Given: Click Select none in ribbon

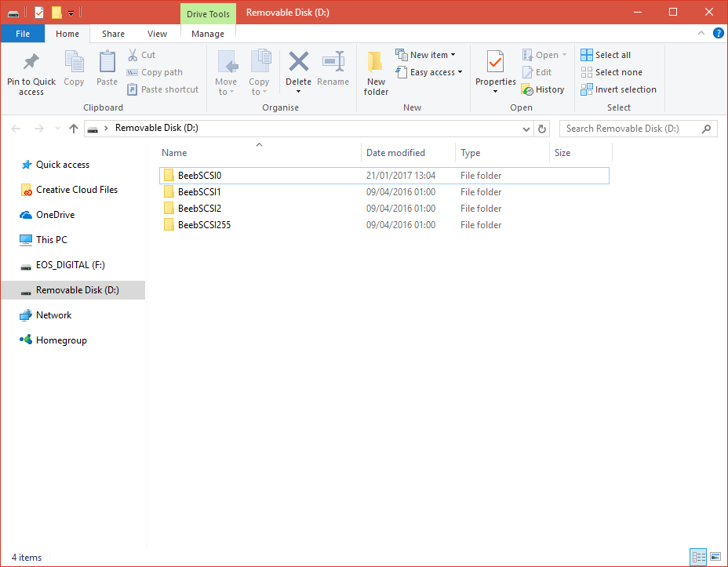Looking at the screenshot, I should [612, 72].
